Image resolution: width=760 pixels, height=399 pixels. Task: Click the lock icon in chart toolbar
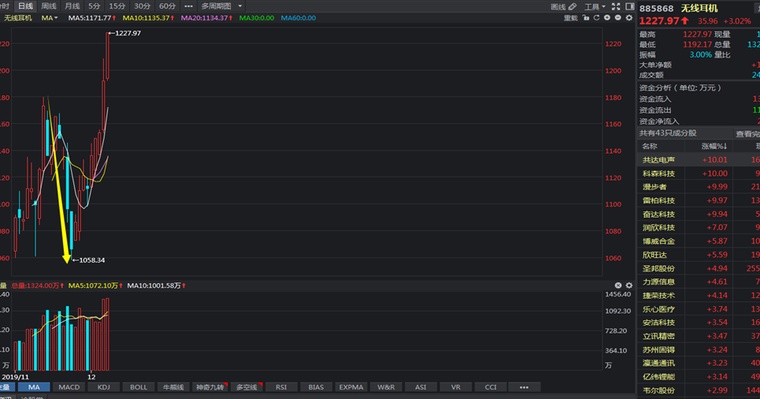(586, 18)
